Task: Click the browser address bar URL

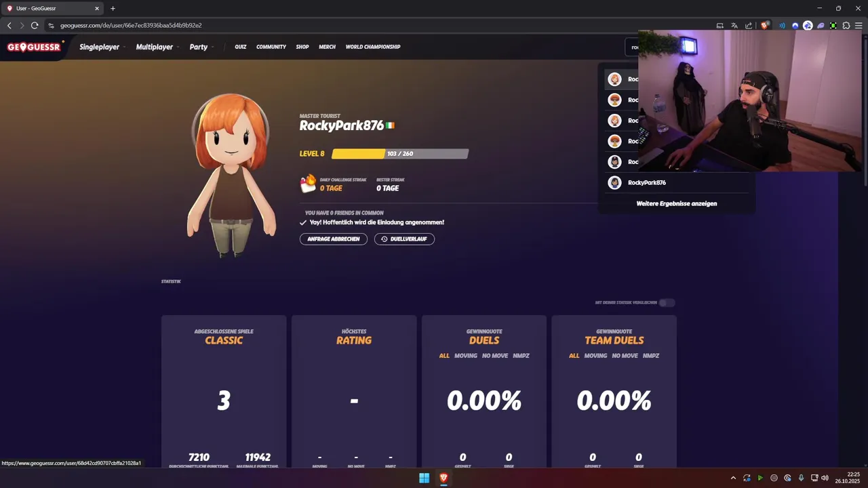Action: (x=131, y=25)
